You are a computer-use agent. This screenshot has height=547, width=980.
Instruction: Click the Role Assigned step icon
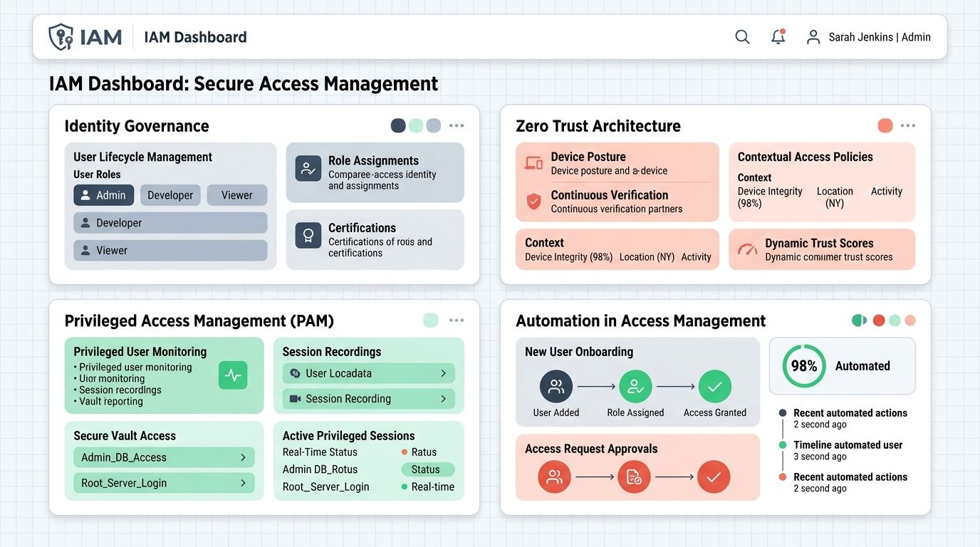pyautogui.click(x=635, y=387)
